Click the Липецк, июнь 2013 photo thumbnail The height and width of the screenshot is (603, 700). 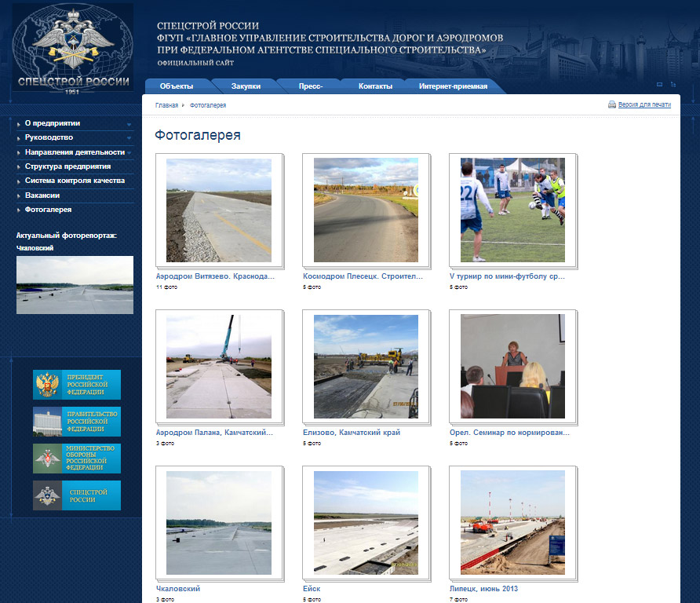tap(512, 523)
